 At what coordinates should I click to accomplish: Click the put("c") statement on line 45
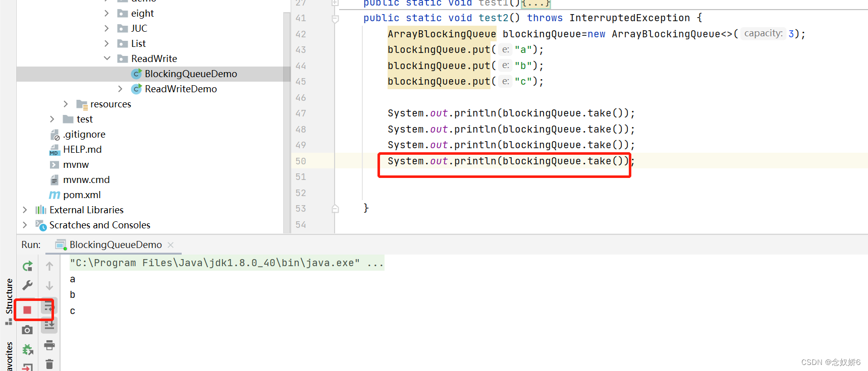click(x=466, y=81)
